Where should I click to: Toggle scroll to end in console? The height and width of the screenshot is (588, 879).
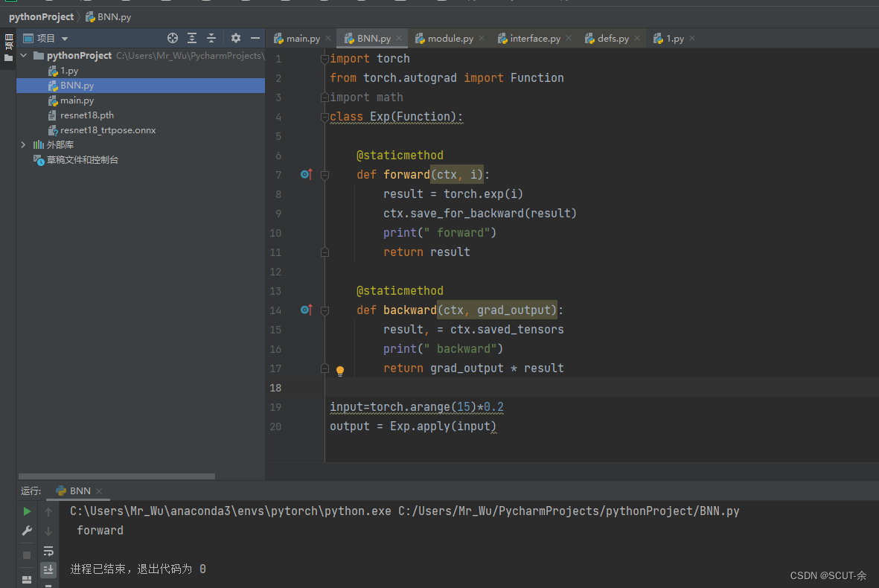48,569
